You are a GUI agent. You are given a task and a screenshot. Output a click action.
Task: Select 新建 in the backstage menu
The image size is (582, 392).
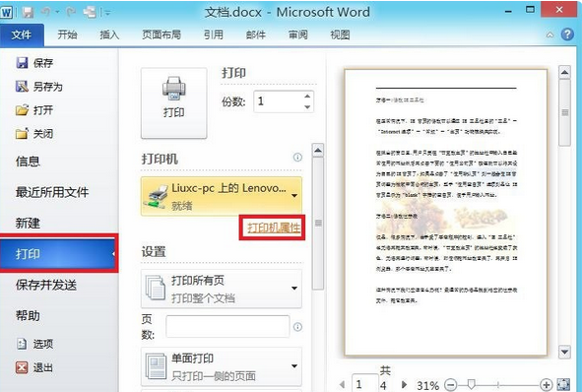(28, 223)
